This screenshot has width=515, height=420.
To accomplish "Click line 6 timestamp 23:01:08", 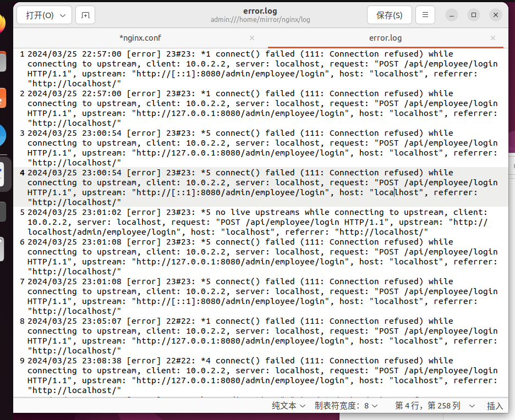I will [101, 242].
